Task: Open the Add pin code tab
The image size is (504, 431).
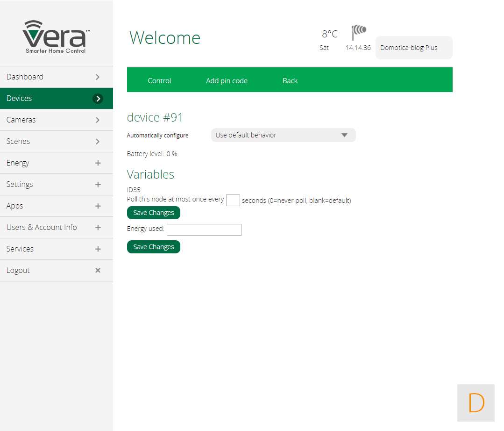Action: coord(227,80)
